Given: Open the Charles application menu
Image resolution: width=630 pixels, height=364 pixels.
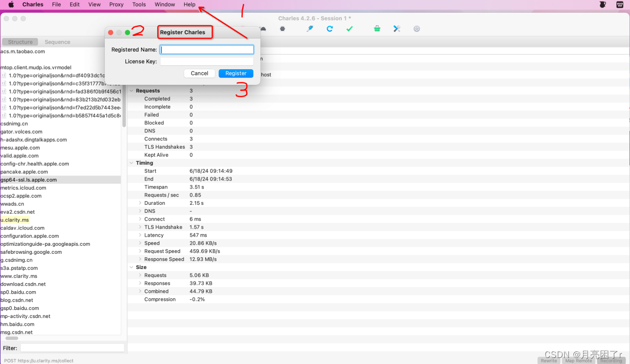Looking at the screenshot, I should pyautogui.click(x=33, y=5).
